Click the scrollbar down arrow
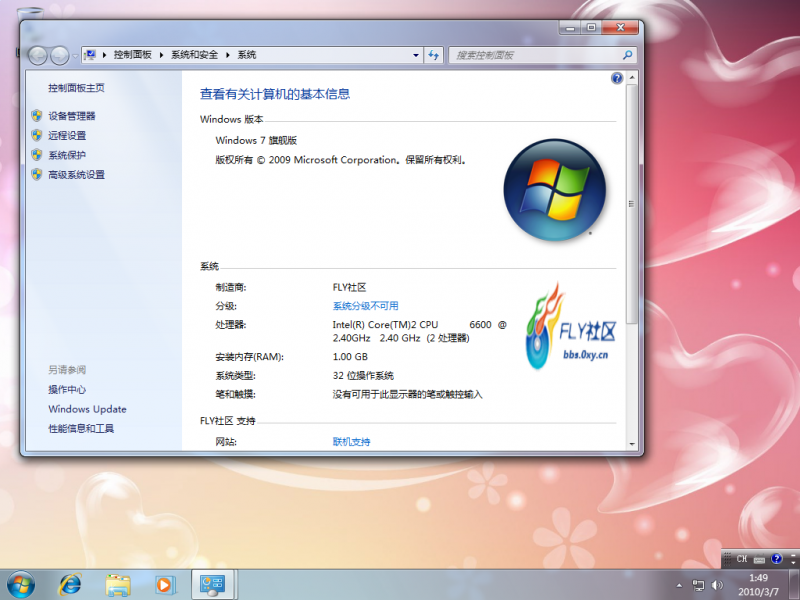The image size is (800, 600). point(632,444)
